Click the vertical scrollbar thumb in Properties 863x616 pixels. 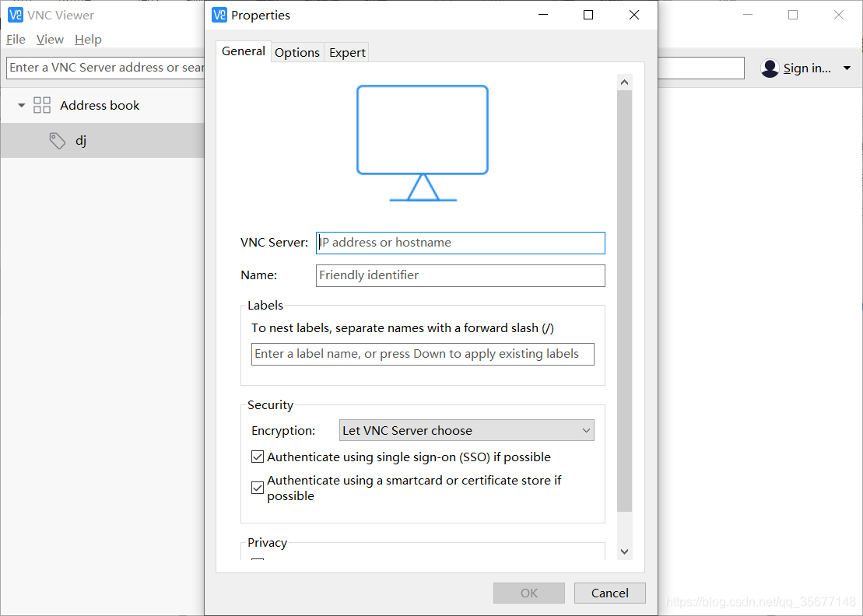tap(624, 301)
